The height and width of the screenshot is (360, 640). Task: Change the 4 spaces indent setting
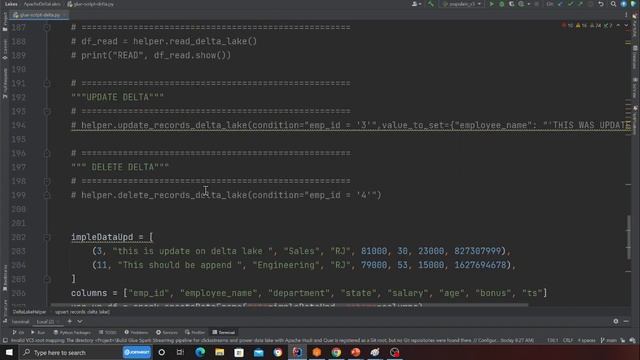click(587, 340)
